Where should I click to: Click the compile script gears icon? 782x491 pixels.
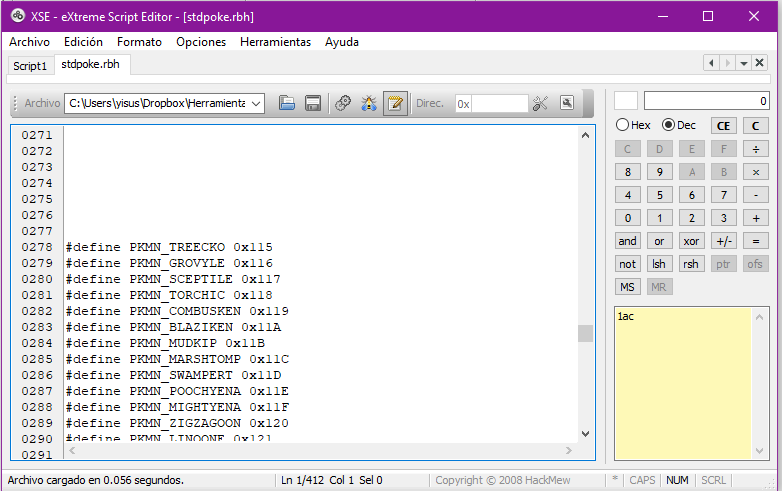tap(343, 103)
